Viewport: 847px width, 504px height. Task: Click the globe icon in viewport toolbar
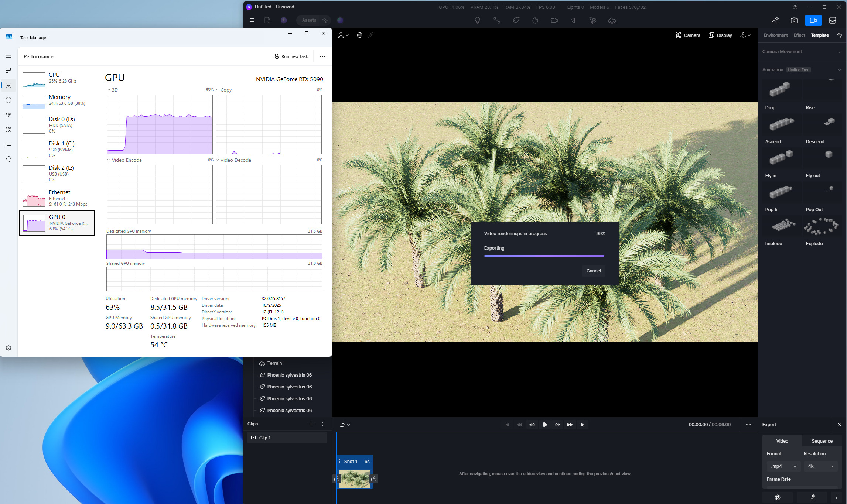359,35
